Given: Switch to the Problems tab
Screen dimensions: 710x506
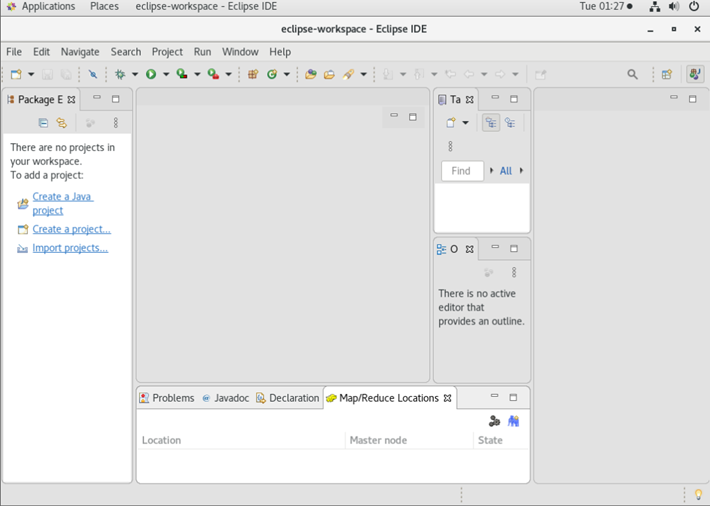Looking at the screenshot, I should 167,398.
